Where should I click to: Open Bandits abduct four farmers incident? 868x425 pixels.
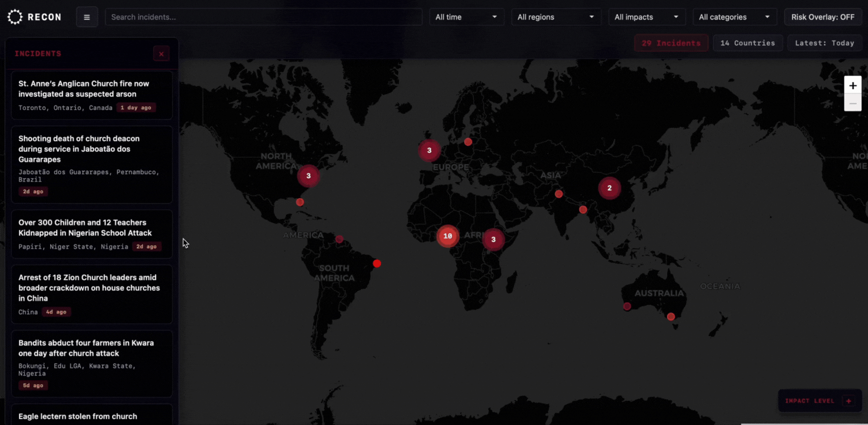pos(91,363)
